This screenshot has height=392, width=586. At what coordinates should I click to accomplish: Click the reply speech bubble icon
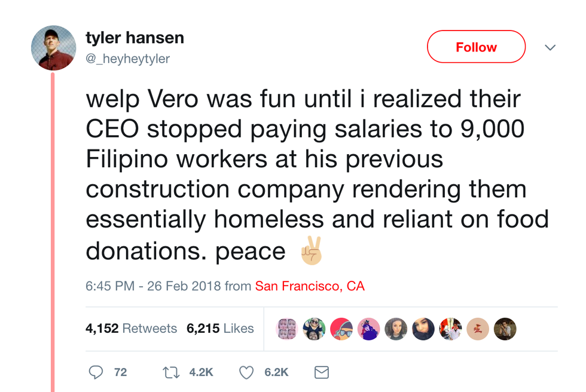[x=96, y=372]
